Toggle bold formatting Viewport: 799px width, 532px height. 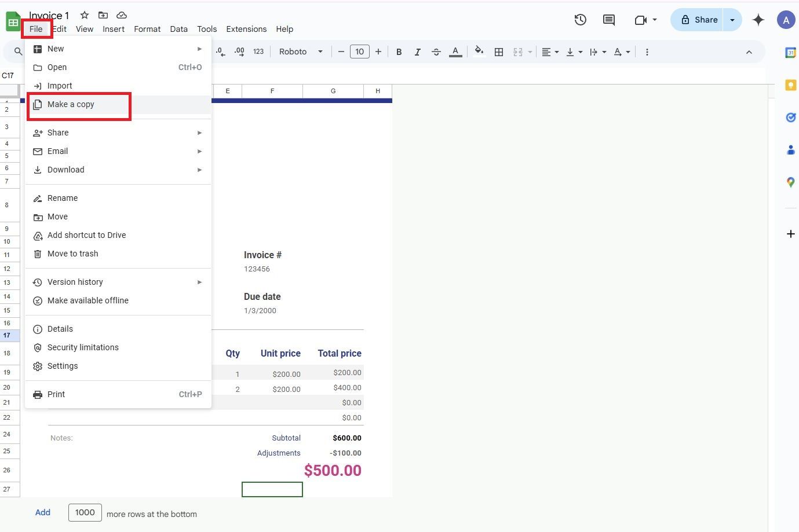399,52
